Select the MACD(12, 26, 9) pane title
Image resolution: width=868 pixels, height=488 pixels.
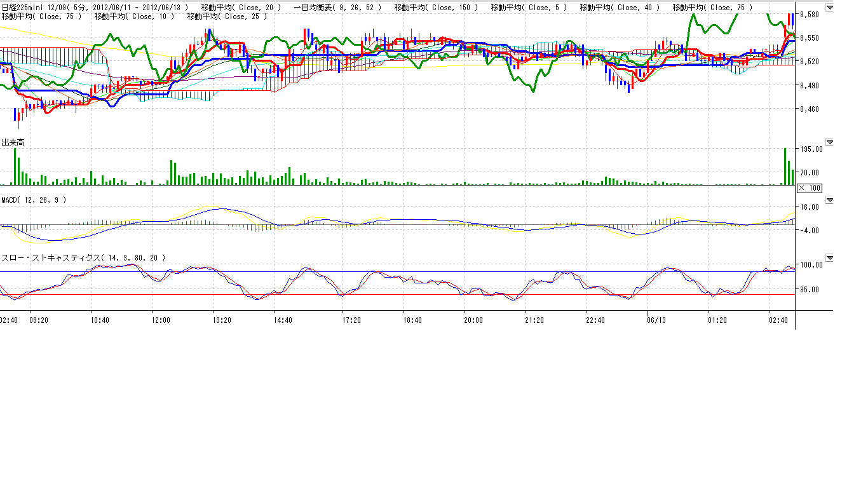[33, 200]
